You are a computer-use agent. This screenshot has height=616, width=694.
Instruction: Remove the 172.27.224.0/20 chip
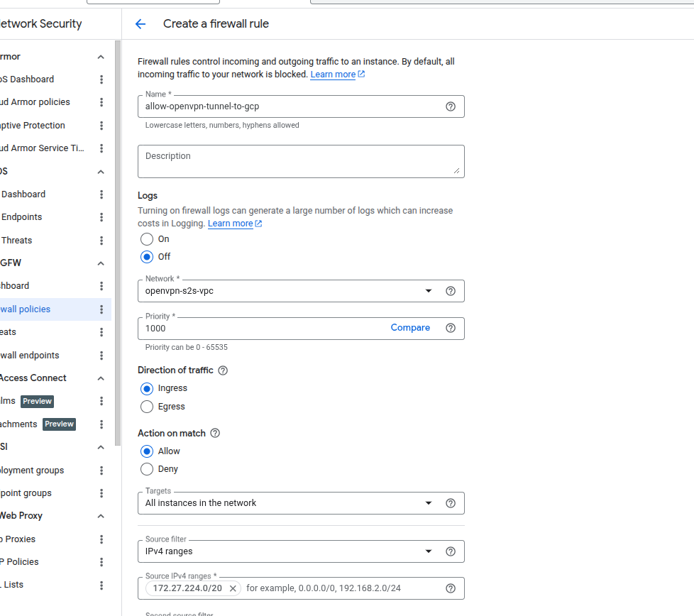pos(233,588)
